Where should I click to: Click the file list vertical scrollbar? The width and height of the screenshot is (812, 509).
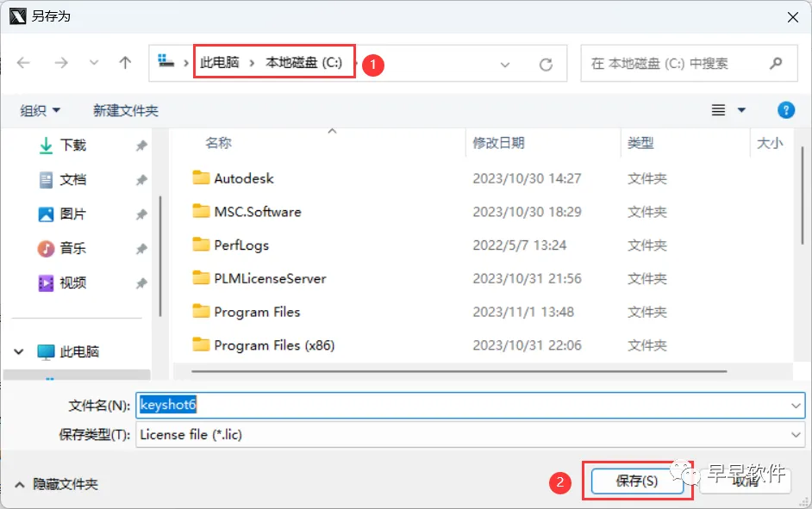click(x=803, y=194)
